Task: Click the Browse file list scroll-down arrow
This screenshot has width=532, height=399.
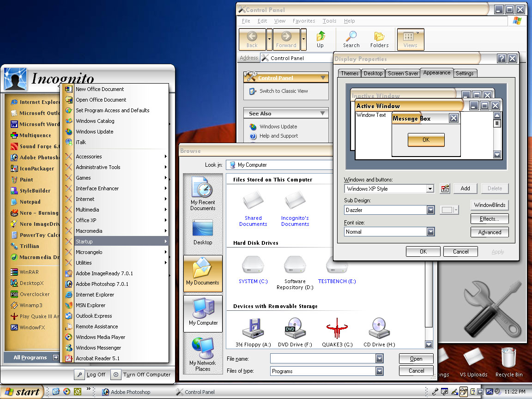Action: click(x=429, y=345)
